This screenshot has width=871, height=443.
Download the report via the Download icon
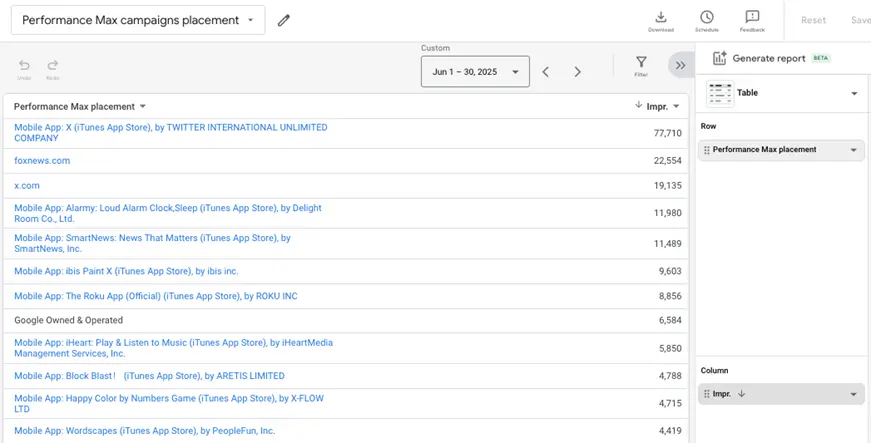[660, 20]
